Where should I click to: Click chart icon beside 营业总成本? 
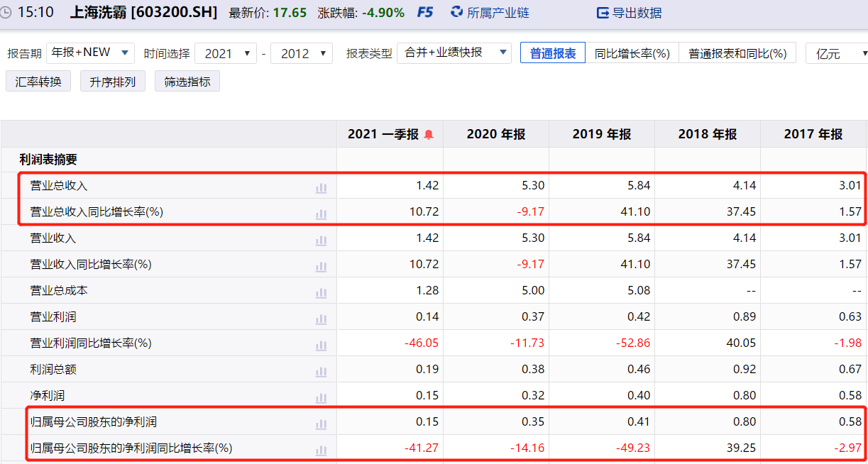point(321,292)
